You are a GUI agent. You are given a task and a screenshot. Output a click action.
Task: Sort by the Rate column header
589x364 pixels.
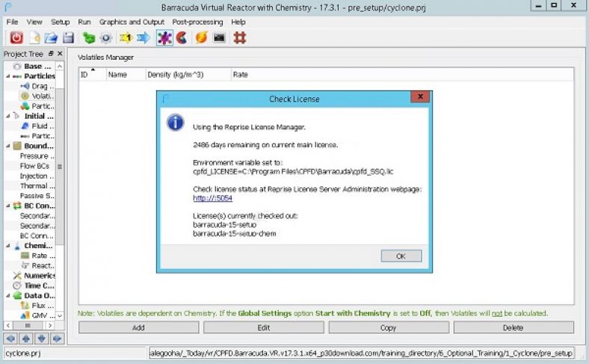(402, 75)
